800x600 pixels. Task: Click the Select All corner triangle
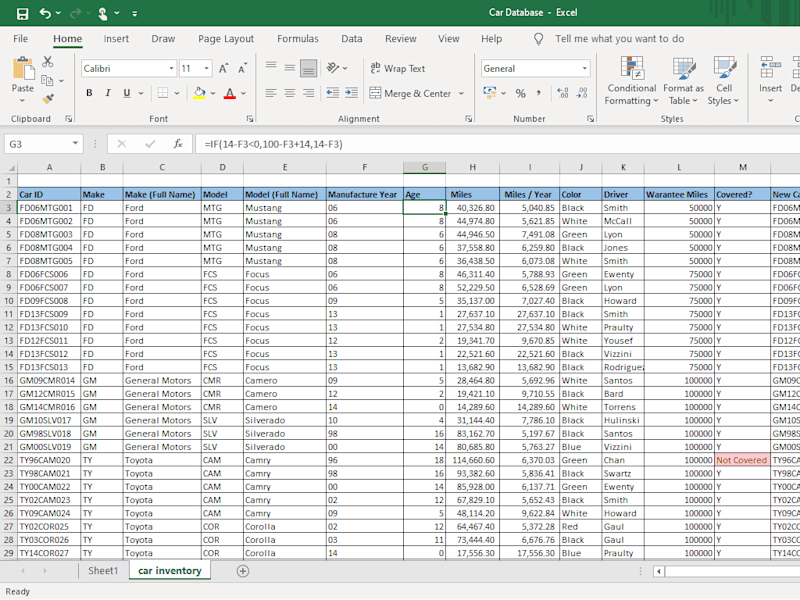pos(10,167)
